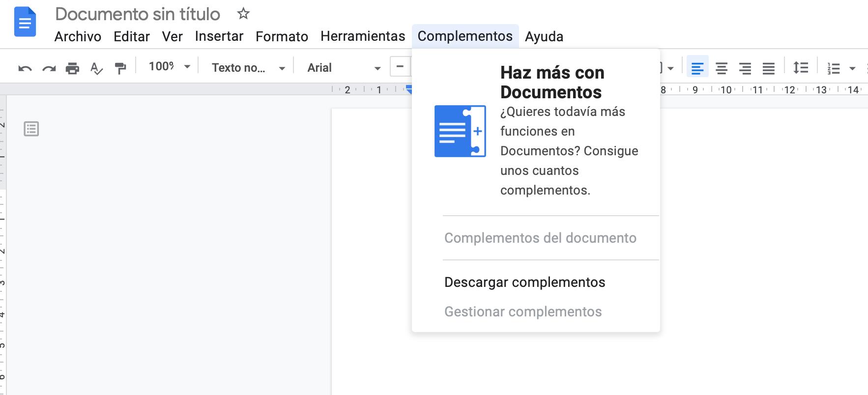Open the text style dropdown
868x395 pixels.
[248, 68]
